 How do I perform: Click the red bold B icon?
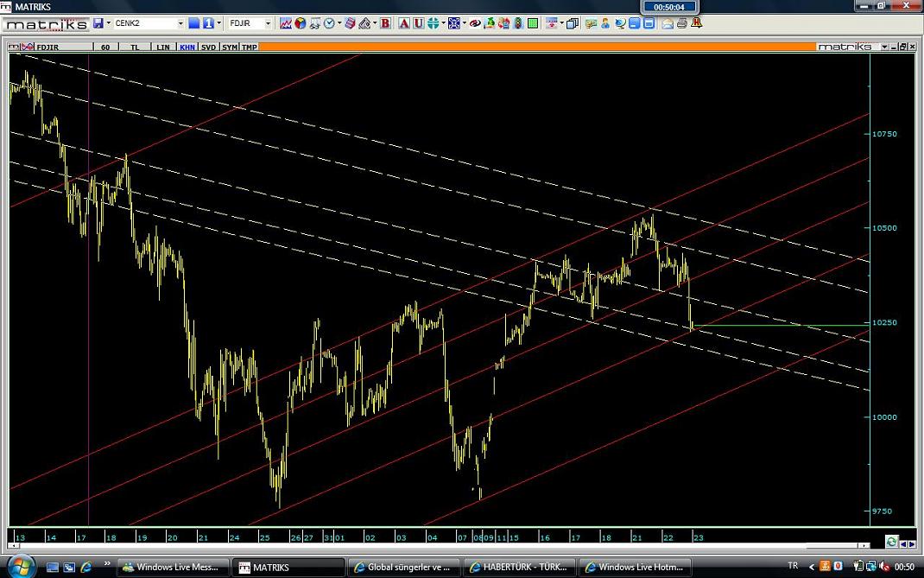(x=385, y=23)
